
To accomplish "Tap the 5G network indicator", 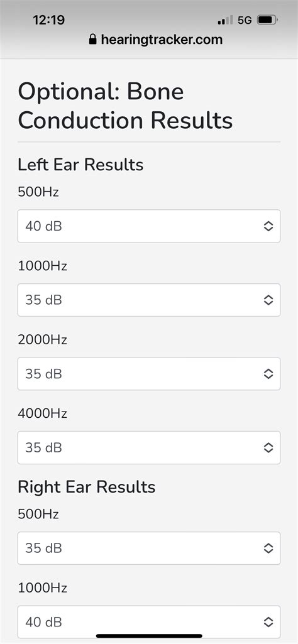I will click(245, 19).
